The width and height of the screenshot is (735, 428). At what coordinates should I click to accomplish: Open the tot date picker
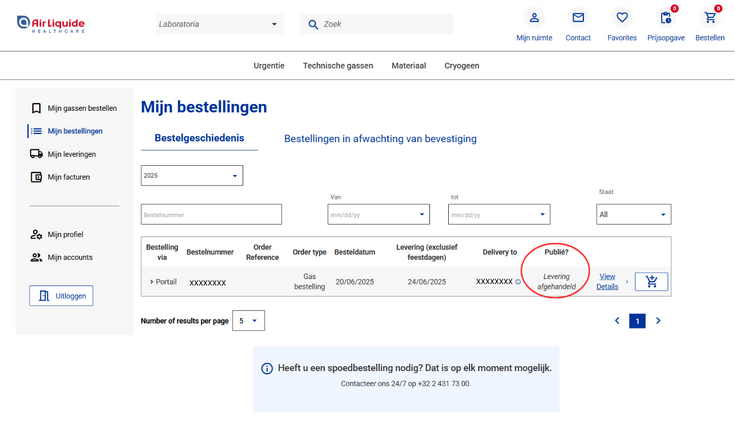(499, 214)
